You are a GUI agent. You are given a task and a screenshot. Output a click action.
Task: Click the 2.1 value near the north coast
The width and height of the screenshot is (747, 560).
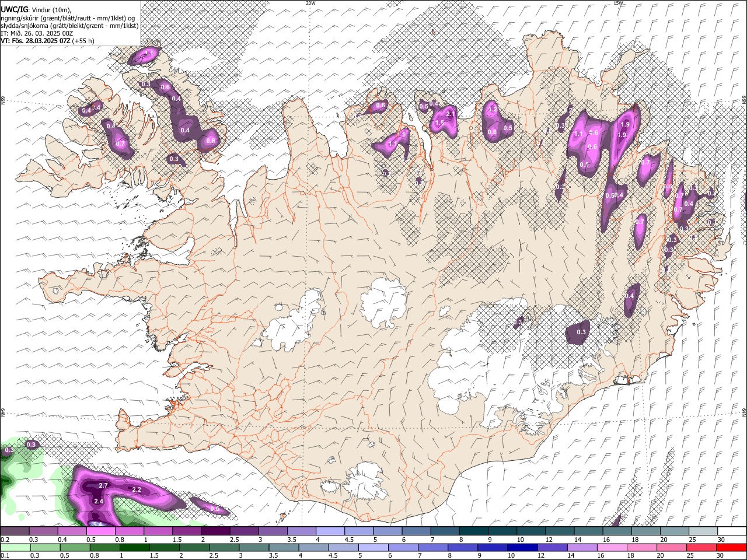coord(451,115)
